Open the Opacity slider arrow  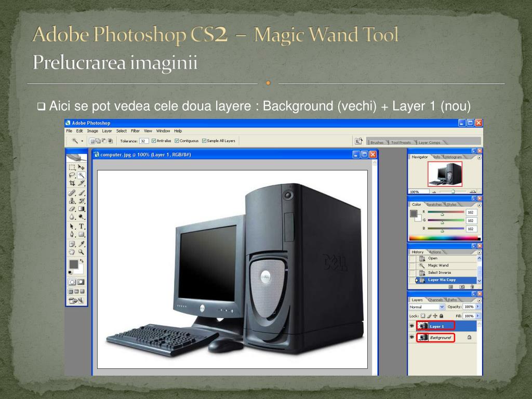click(x=478, y=307)
